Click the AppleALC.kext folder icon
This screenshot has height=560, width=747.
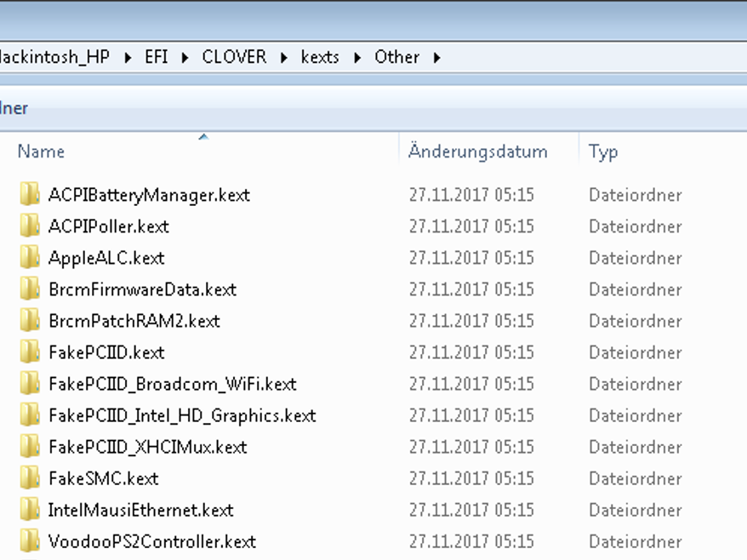point(30,258)
